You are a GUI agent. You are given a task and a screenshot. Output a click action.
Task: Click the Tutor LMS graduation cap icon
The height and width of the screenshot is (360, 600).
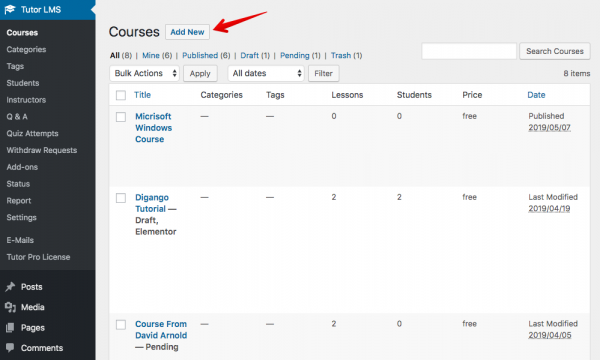click(10, 9)
